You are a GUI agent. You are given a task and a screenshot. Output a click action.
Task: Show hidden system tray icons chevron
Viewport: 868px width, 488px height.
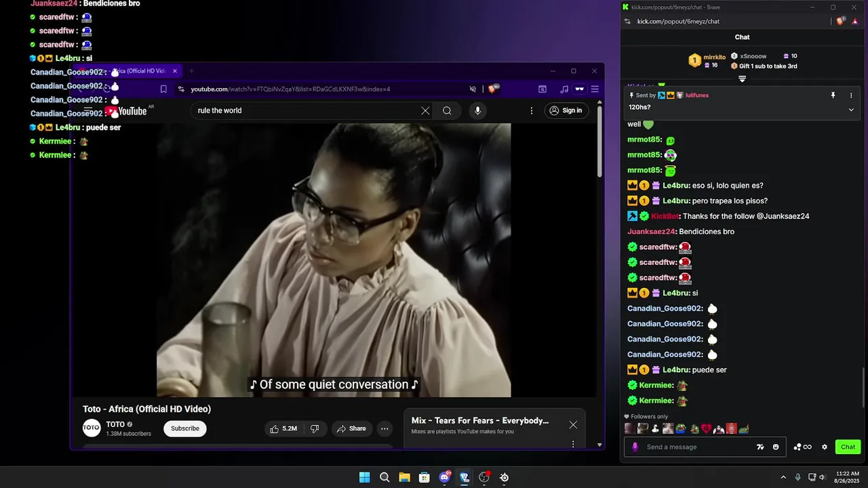pos(783,477)
